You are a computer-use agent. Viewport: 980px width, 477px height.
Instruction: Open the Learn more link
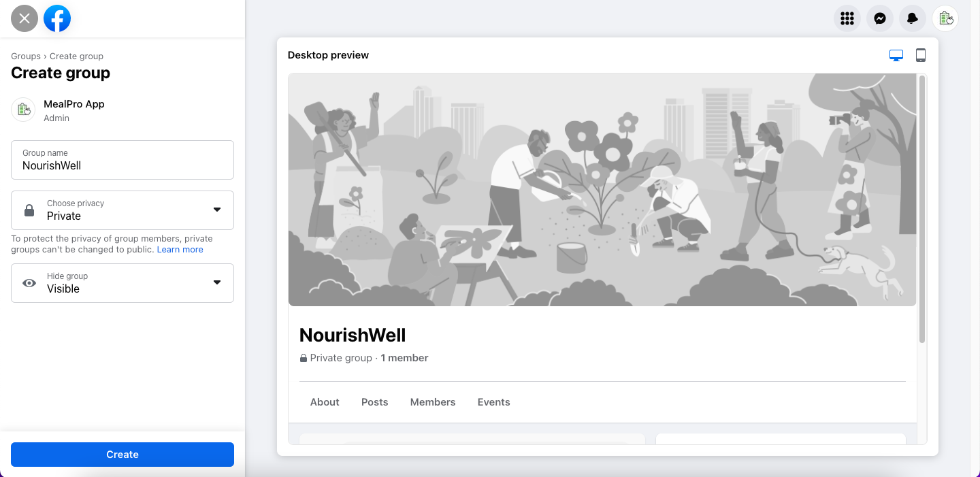click(180, 250)
